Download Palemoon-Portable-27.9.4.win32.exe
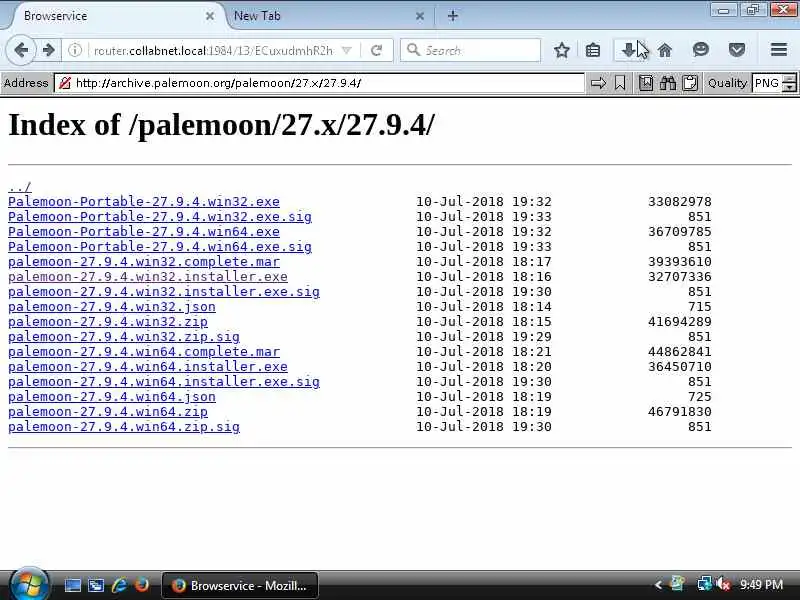800x600 pixels. [x=144, y=202]
